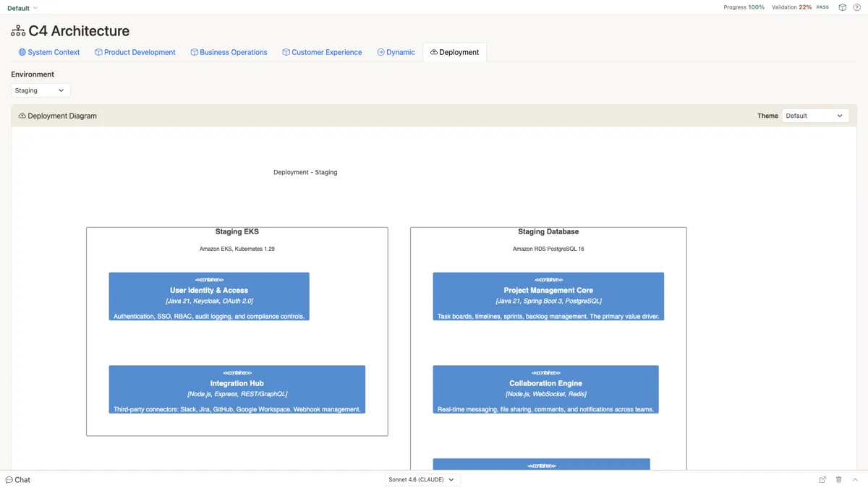Click the PASS validation badge
This screenshot has height=488, width=868.
point(822,7)
